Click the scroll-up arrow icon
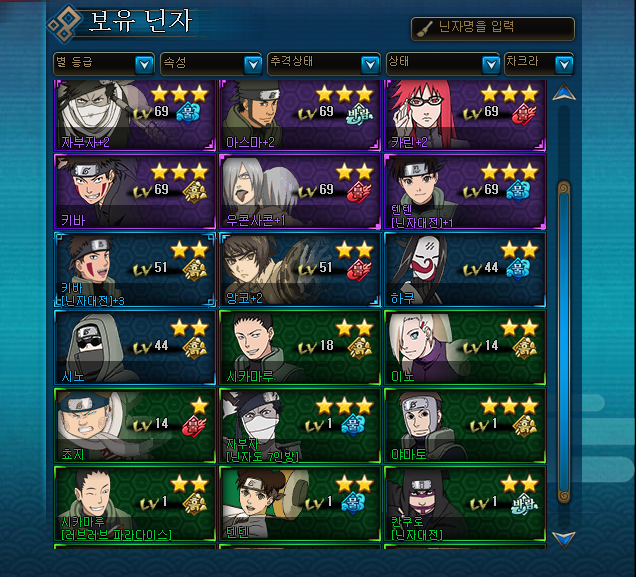636x577 pixels. coord(564,92)
